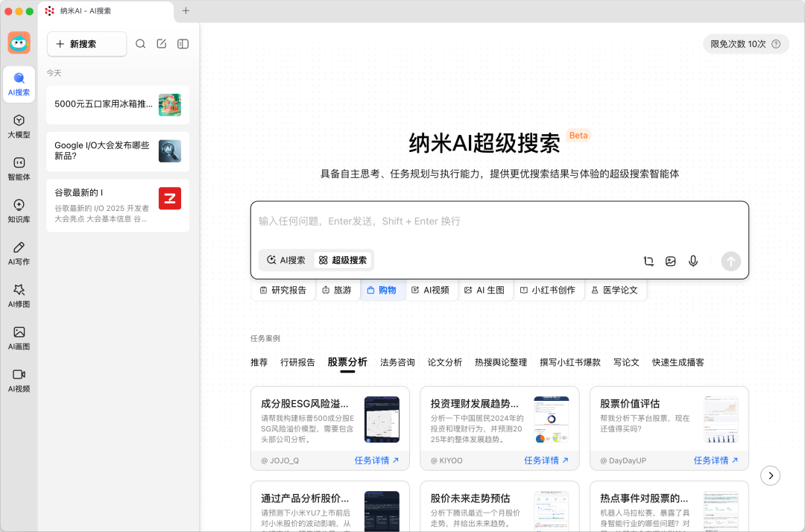805x532 pixels.
Task: Expand the history search icon in left panel
Action: [x=140, y=44]
